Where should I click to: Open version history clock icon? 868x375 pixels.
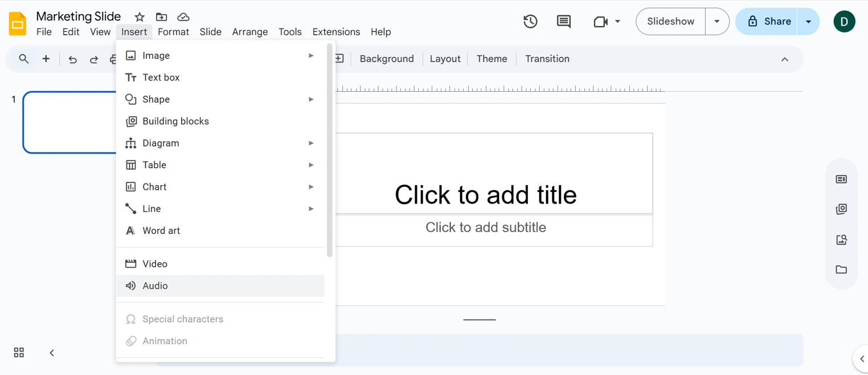(x=530, y=22)
